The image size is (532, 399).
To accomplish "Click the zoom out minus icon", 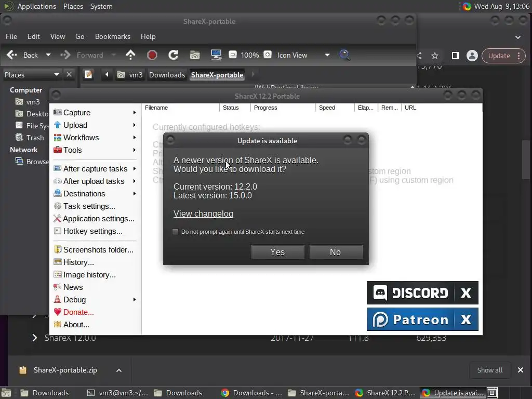I will pos(232,55).
